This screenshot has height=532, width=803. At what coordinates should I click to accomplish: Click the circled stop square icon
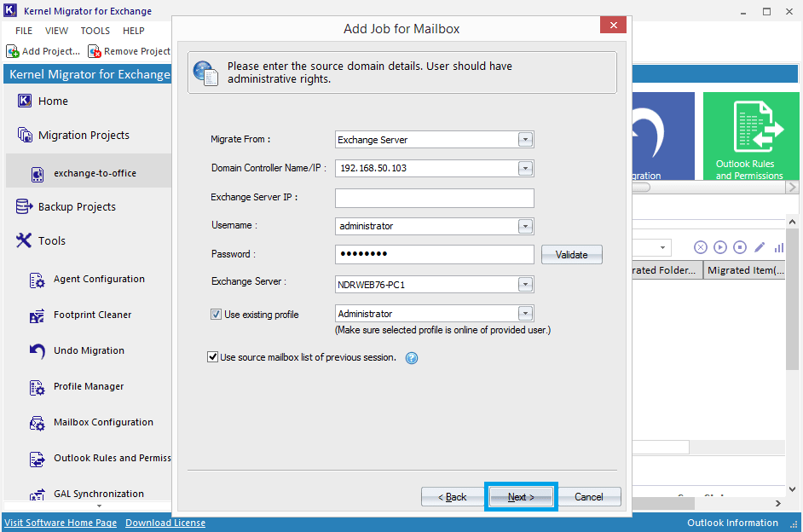[x=740, y=247]
